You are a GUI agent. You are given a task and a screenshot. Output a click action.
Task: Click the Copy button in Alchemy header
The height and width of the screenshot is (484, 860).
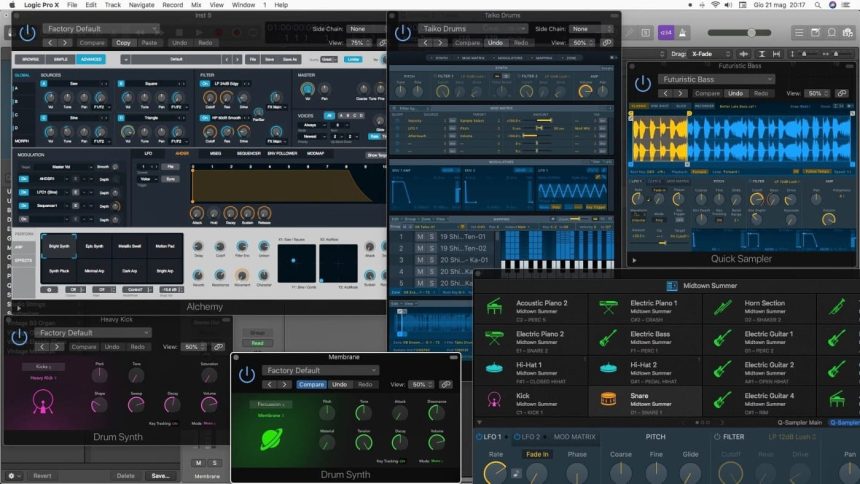(x=123, y=43)
